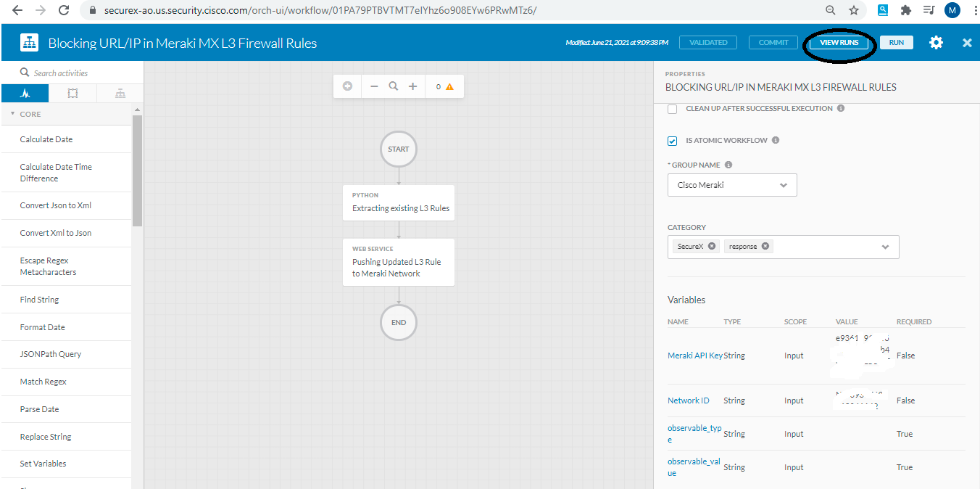Reload the page in the browser
980x489 pixels.
[x=64, y=10]
